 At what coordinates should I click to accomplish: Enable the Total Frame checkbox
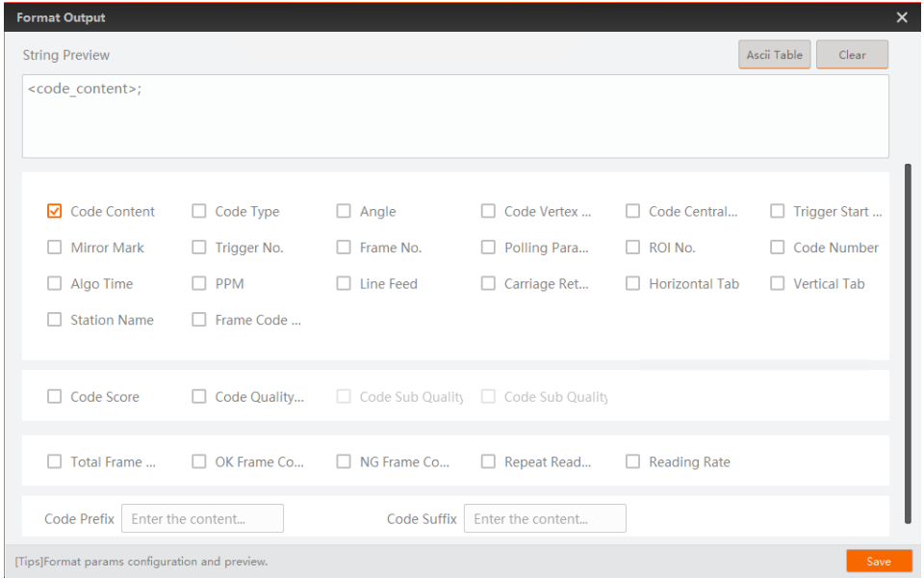pyautogui.click(x=54, y=461)
